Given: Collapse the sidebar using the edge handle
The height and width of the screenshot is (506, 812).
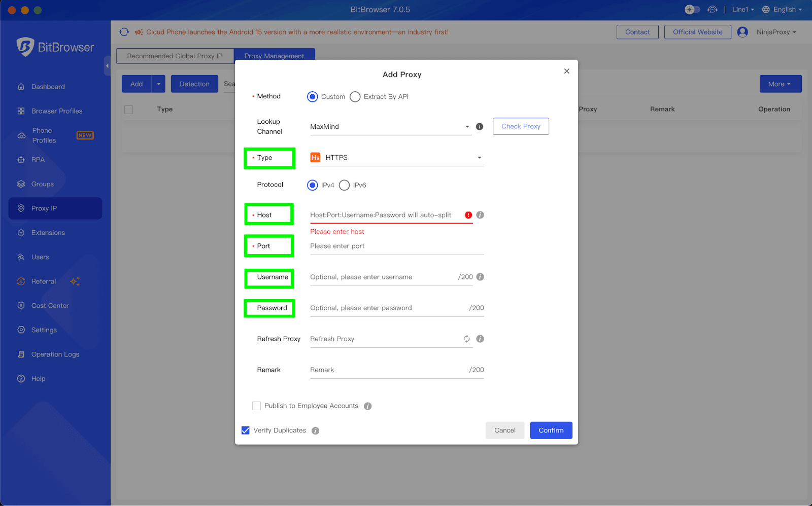Looking at the screenshot, I should coord(107,66).
